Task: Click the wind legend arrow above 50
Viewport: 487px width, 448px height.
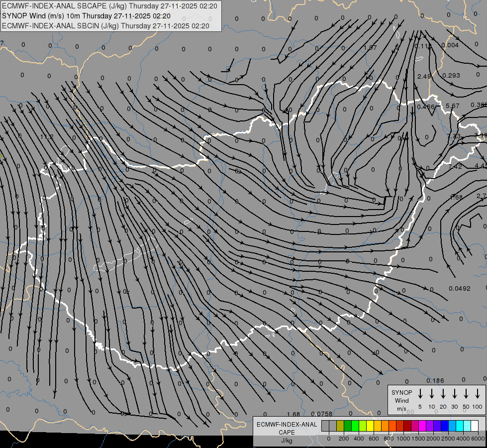Action: [x=466, y=394]
